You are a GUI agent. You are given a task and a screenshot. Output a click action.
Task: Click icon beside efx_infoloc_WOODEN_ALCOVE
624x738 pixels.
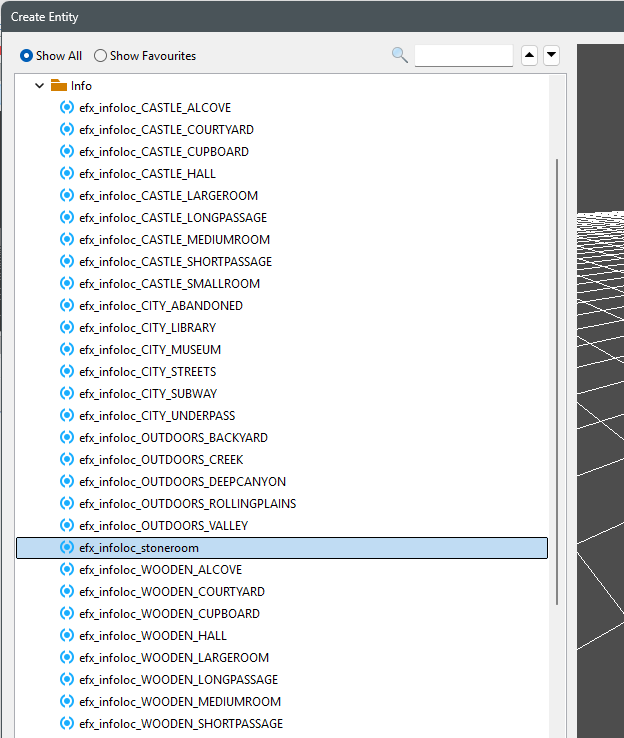point(67,569)
